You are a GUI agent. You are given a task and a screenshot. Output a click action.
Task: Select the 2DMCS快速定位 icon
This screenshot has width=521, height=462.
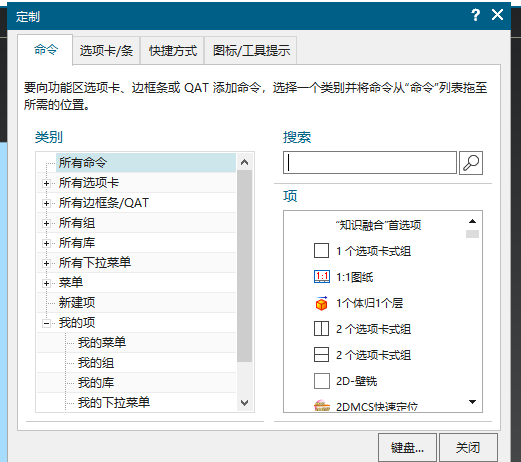point(322,405)
